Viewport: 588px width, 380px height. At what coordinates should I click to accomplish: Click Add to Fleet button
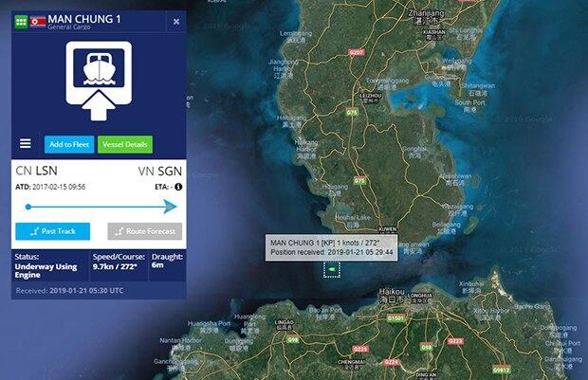[x=69, y=145]
